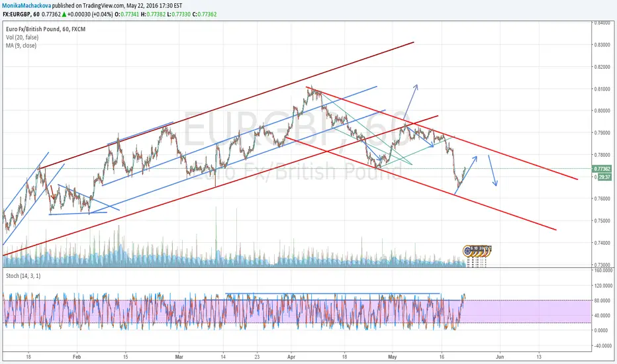Click the 0.81000 price axis label
617x364 pixels.
coord(603,89)
